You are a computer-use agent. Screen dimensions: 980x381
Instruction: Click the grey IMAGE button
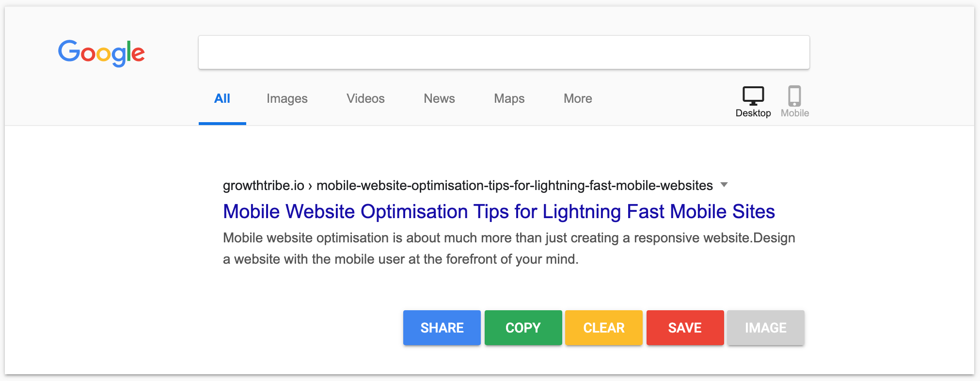pos(766,328)
